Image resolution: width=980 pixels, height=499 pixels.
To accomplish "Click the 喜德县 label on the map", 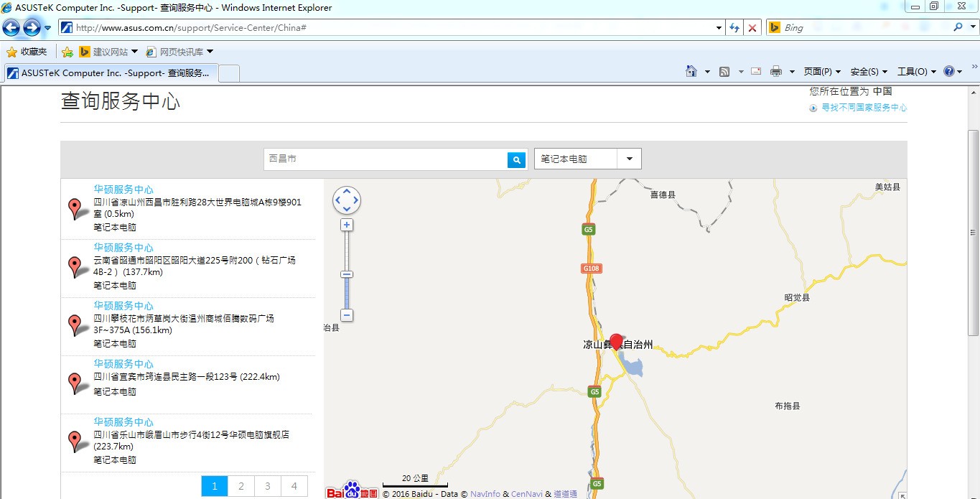I will point(663,195).
